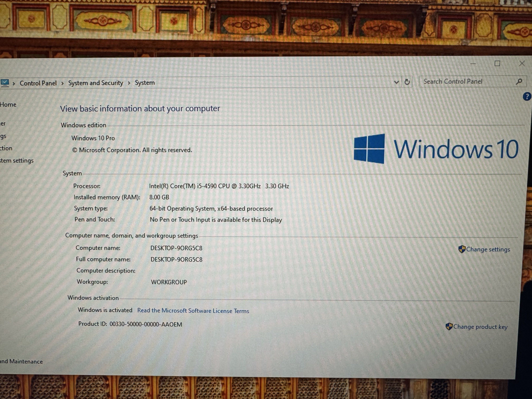Screen dimensions: 532x399
Task: Close the System window
Action: tap(522, 64)
